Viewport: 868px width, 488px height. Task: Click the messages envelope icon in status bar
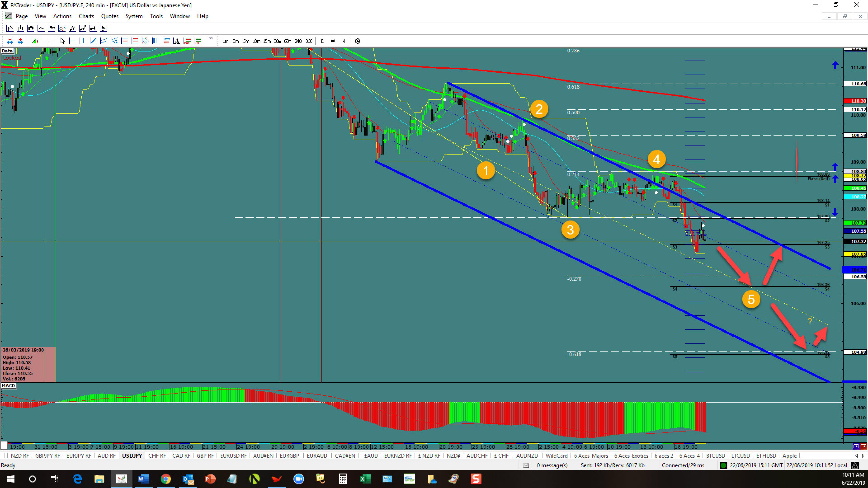click(x=526, y=465)
